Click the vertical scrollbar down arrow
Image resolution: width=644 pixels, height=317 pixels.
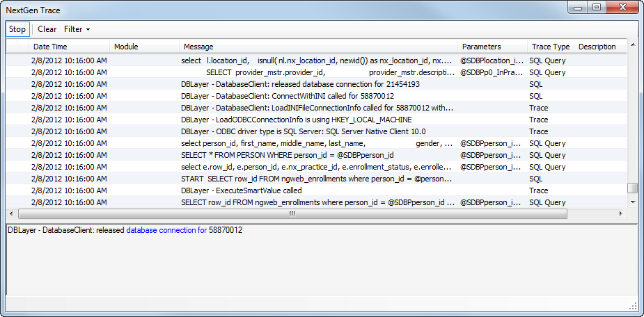632,202
